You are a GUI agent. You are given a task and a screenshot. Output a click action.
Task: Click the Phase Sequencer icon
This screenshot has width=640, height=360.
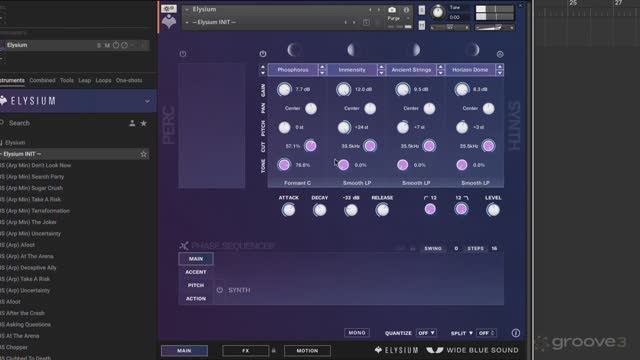coord(184,245)
